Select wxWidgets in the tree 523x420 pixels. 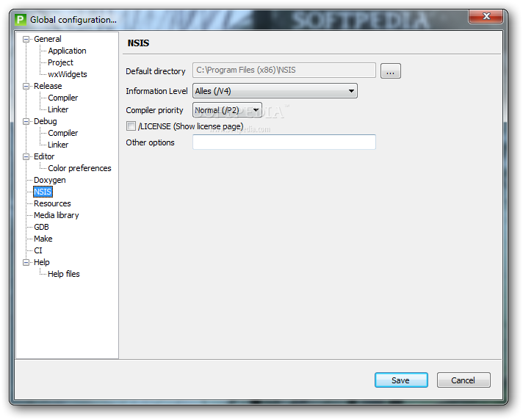(68, 74)
